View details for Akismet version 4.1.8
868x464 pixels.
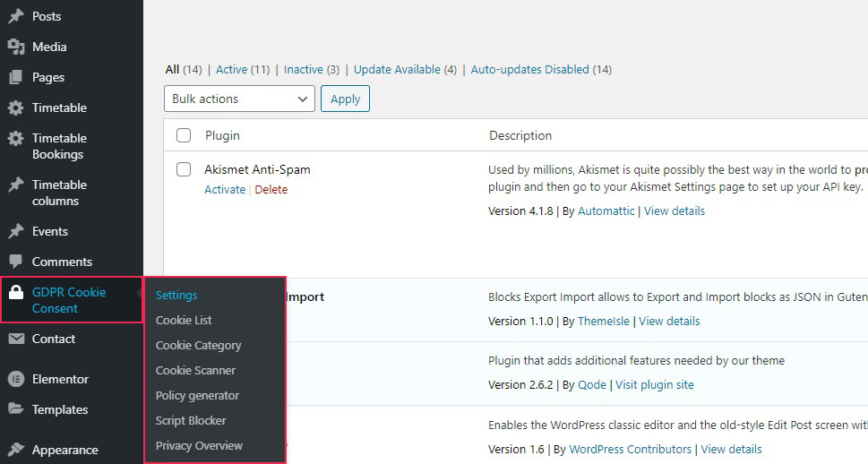[675, 211]
